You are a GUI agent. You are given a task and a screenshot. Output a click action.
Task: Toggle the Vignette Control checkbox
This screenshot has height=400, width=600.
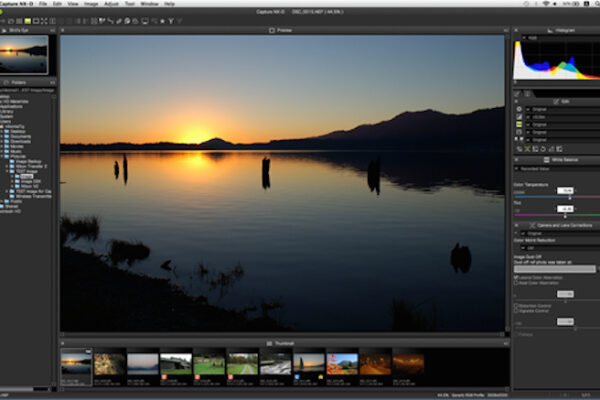516,311
